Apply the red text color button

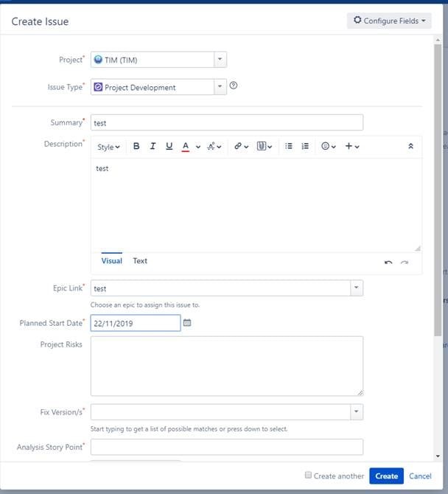point(186,147)
